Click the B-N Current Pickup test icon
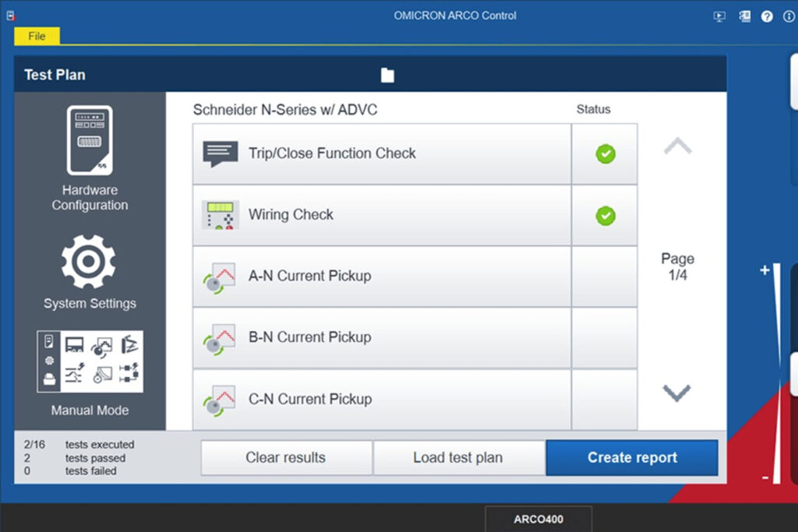Screen dimensions: 798x532 220,340
